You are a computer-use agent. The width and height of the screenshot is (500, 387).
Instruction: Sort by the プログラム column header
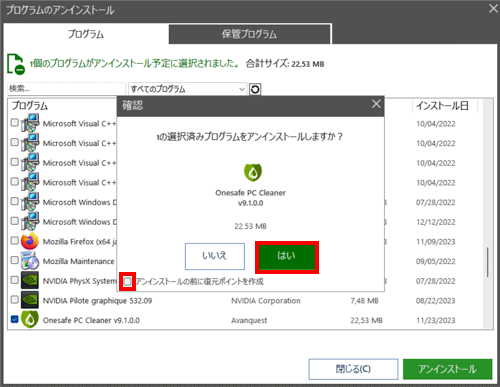[x=30, y=106]
